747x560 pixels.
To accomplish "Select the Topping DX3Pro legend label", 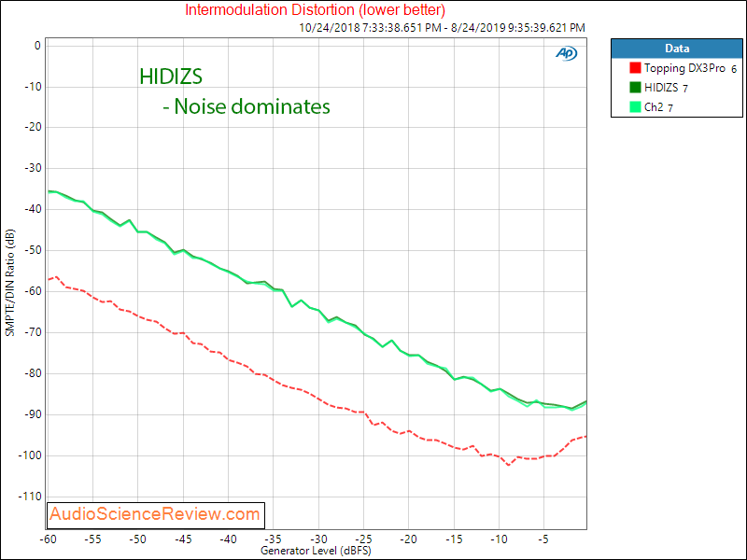I will point(684,68).
